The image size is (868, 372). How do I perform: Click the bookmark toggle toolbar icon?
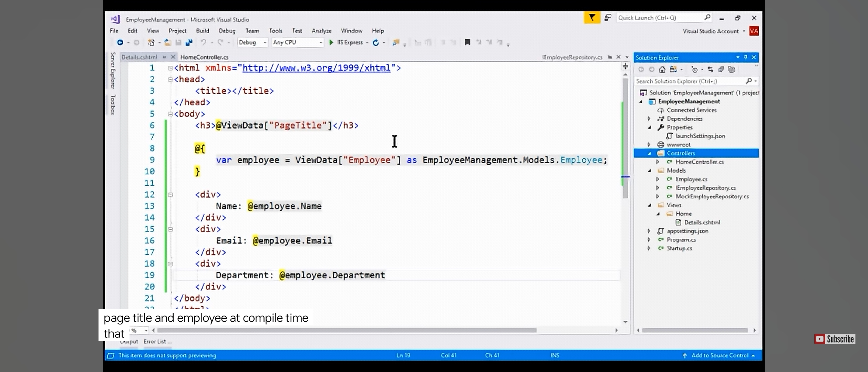[467, 42]
